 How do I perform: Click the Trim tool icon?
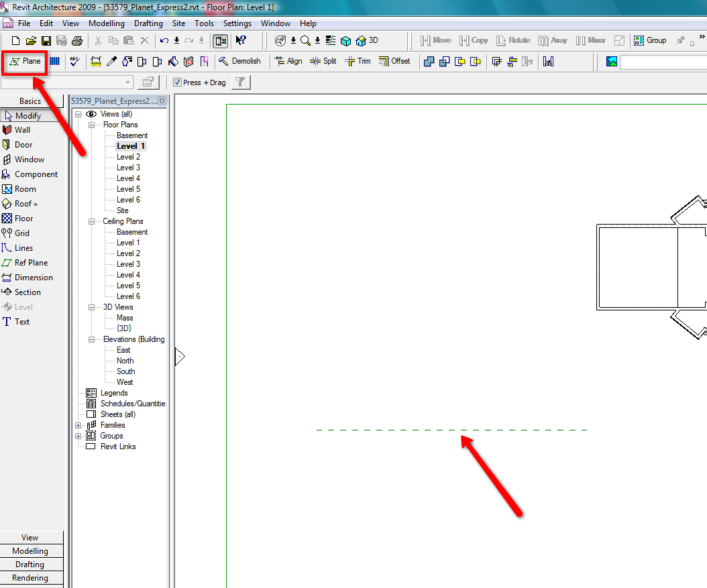click(358, 61)
